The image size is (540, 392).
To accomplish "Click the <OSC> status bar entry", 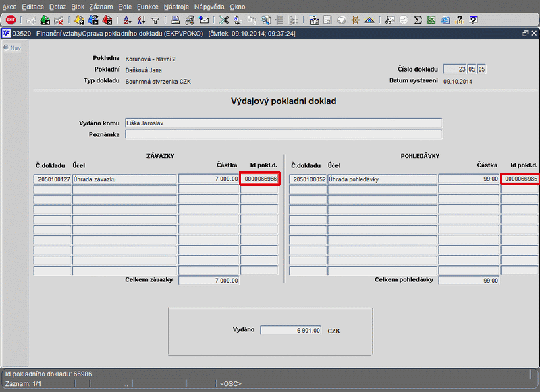I will point(231,383).
